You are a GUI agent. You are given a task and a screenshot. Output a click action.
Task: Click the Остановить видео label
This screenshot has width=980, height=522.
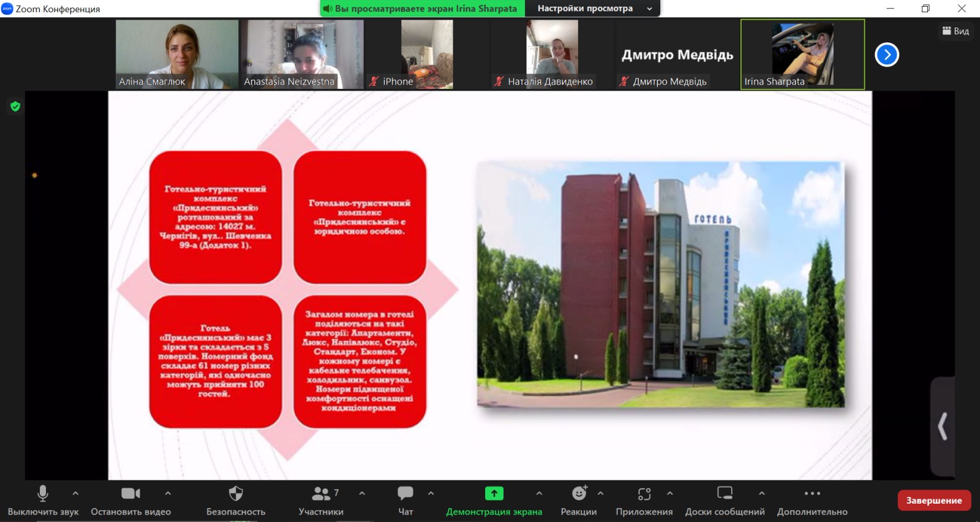pos(131,512)
